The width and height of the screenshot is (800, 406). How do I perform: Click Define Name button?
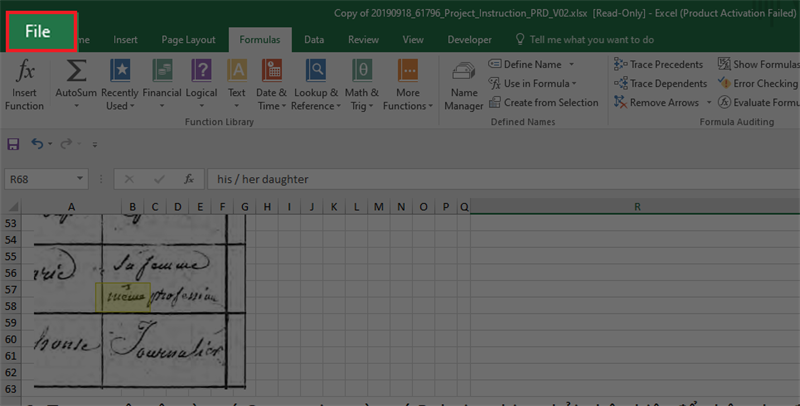point(526,64)
